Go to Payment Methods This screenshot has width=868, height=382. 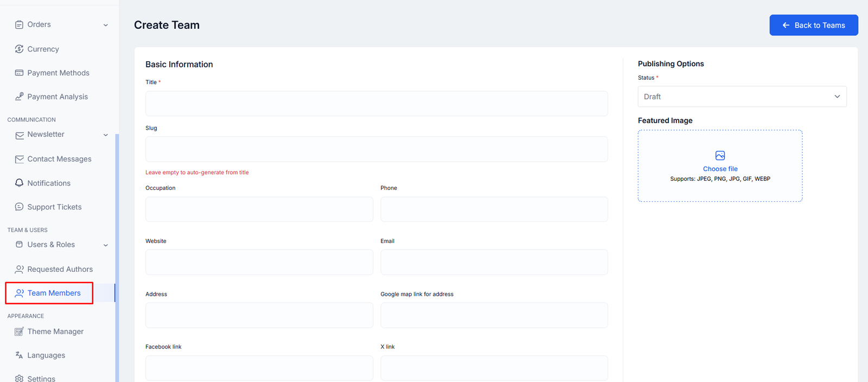point(60,73)
